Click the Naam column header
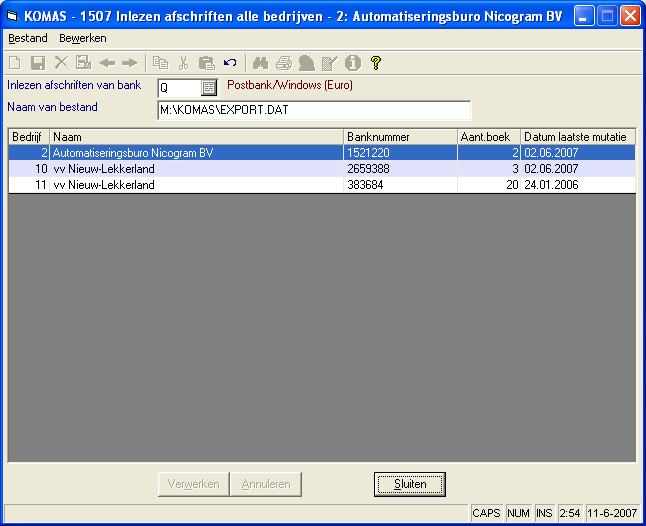Image resolution: width=646 pixels, height=526 pixels. pyautogui.click(x=197, y=137)
